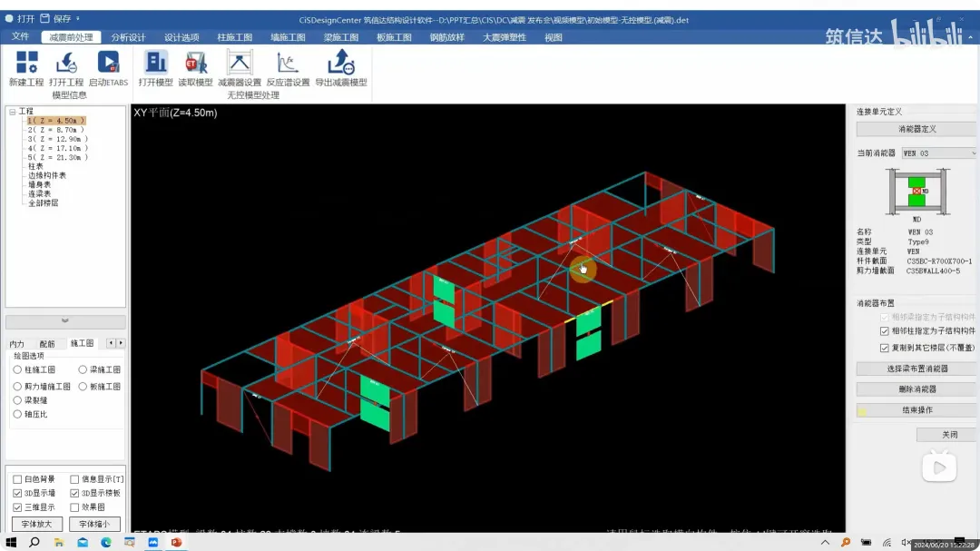Switch to the 视图 ribbon tab
This screenshot has width=980, height=551.
pyautogui.click(x=554, y=37)
